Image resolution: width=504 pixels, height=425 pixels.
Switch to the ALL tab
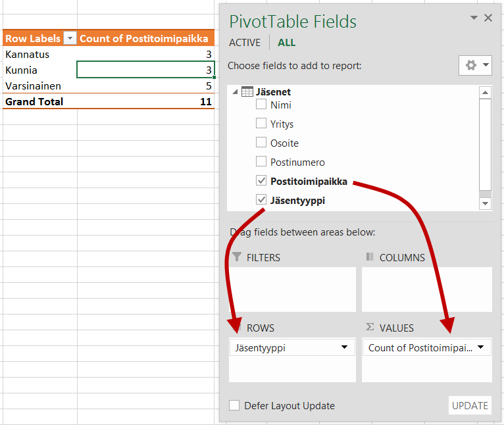point(286,43)
